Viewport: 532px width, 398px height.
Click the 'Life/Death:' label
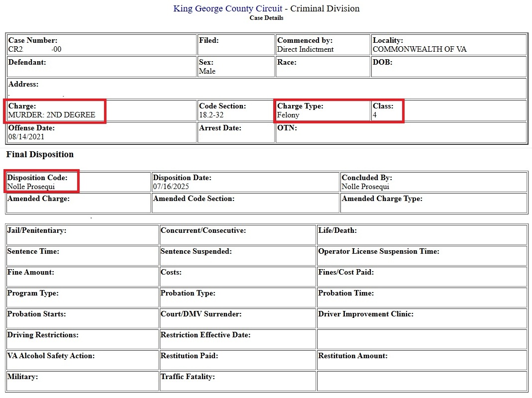pos(337,231)
